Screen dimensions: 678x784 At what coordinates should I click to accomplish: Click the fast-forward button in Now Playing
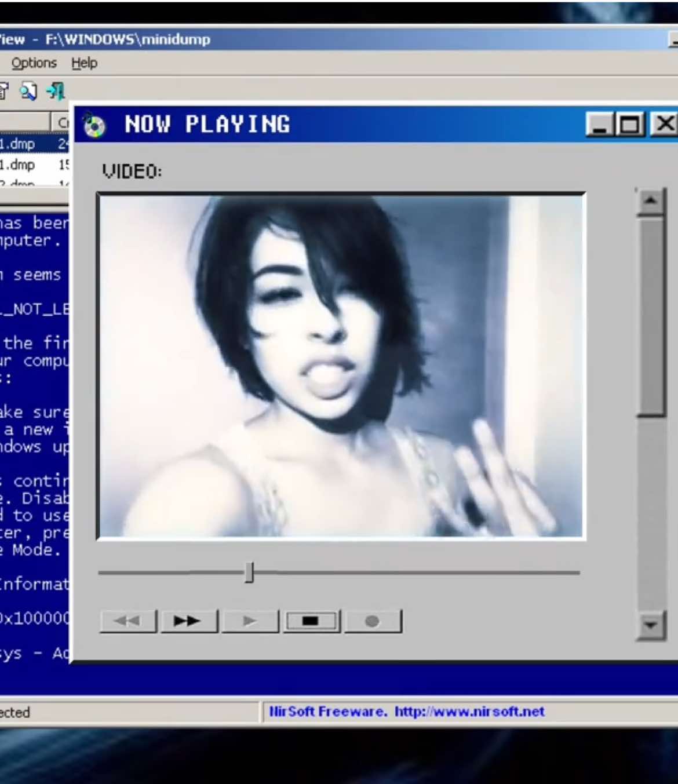click(x=188, y=621)
